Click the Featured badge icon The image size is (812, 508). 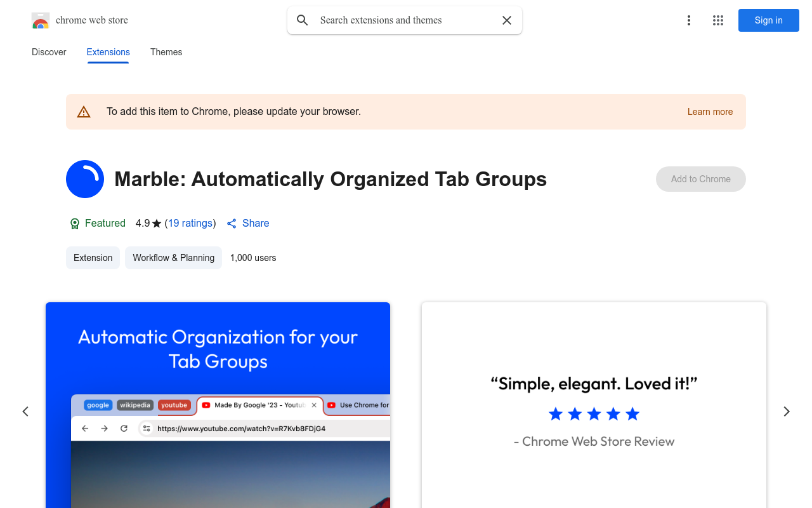coord(75,224)
